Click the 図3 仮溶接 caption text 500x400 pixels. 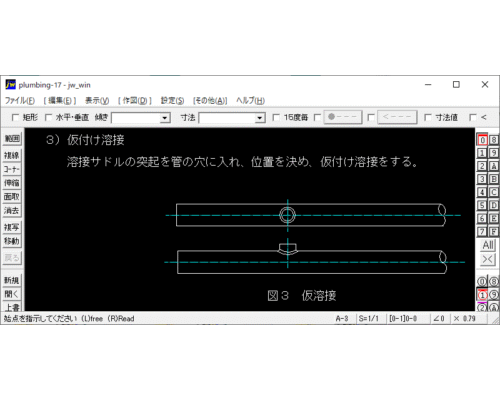302,296
